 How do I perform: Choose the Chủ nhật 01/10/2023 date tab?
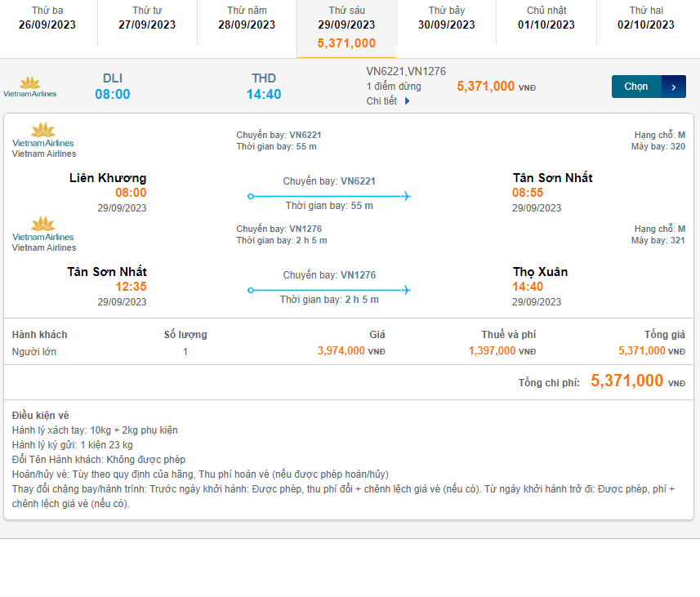546,18
